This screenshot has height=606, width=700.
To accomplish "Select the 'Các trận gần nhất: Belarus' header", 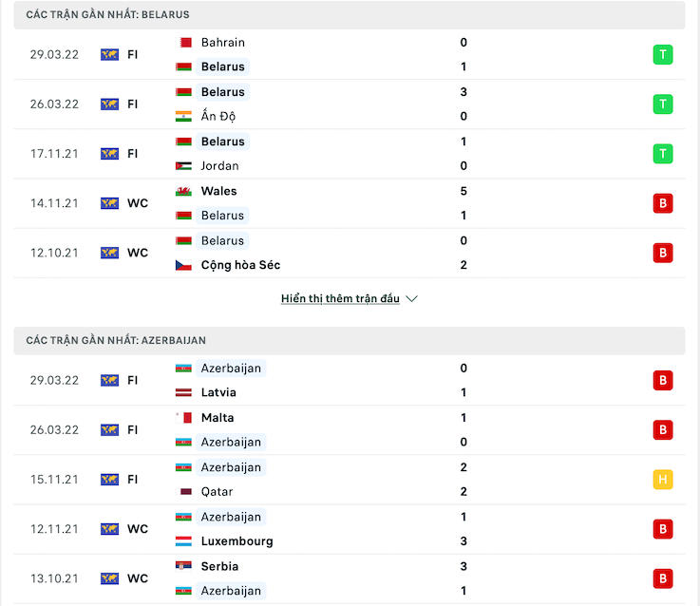I will tap(350, 15).
